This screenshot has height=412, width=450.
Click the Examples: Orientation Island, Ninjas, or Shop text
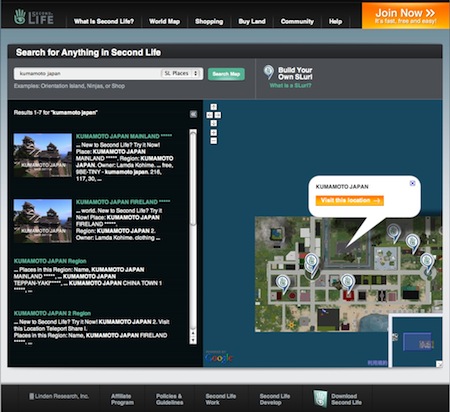pos(69,86)
